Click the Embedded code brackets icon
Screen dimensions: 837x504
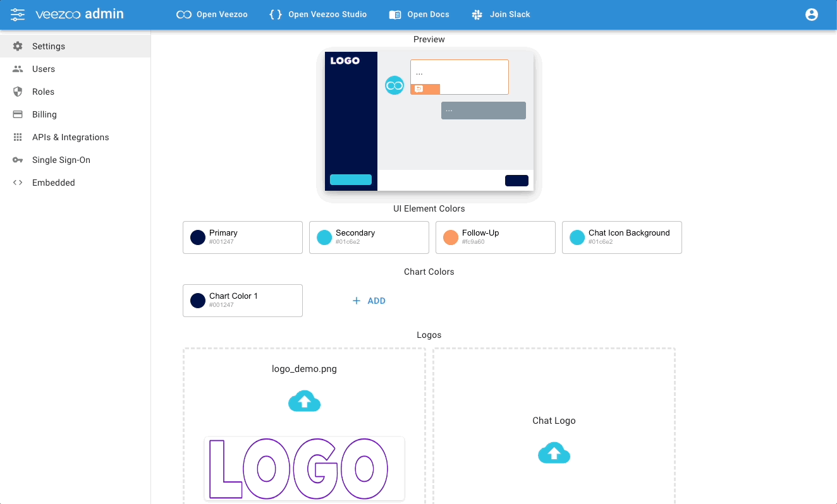click(x=18, y=183)
